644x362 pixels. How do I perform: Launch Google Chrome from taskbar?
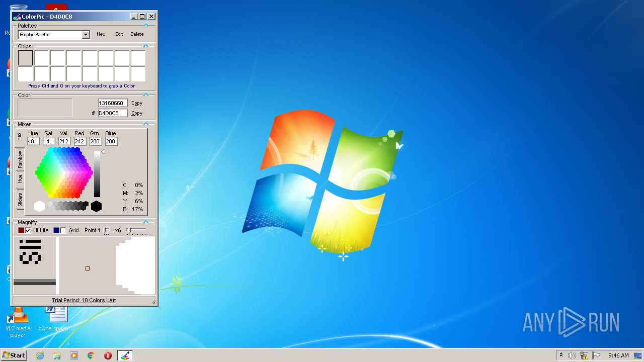[91, 355]
